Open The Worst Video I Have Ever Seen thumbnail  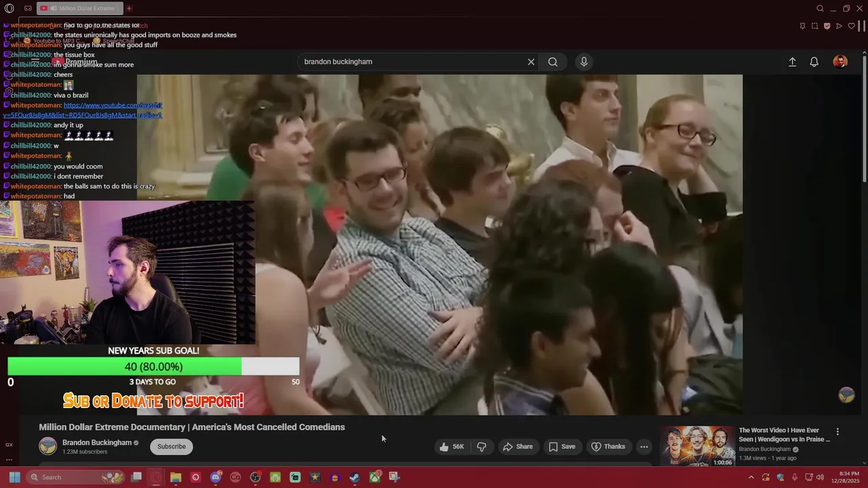[698, 446]
